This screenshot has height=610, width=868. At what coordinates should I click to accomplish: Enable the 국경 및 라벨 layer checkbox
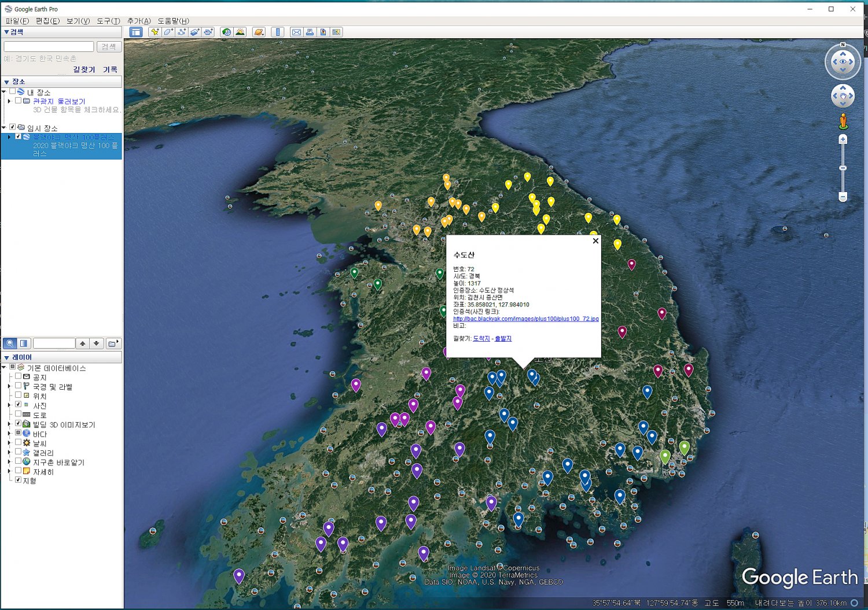[19, 386]
